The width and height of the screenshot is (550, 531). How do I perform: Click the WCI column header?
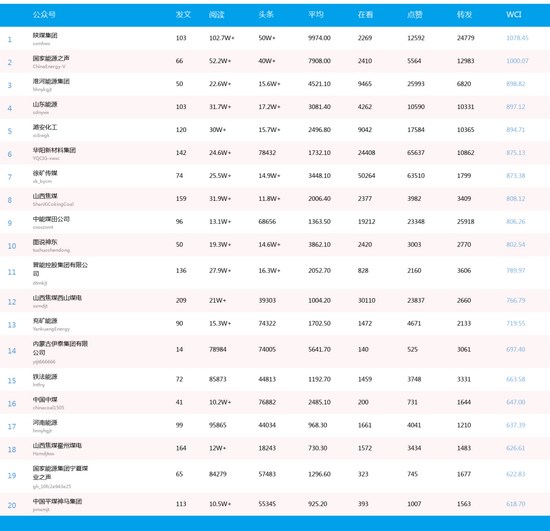click(x=514, y=14)
